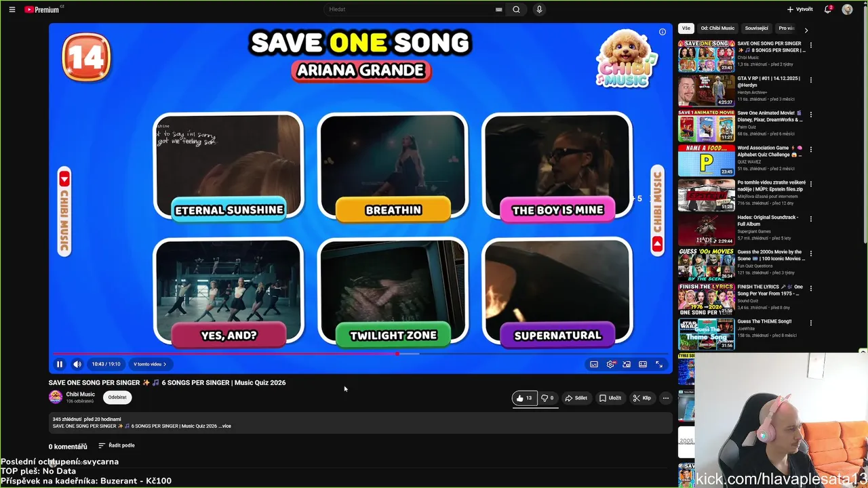
Task: Show video info card icon
Action: 663,32
